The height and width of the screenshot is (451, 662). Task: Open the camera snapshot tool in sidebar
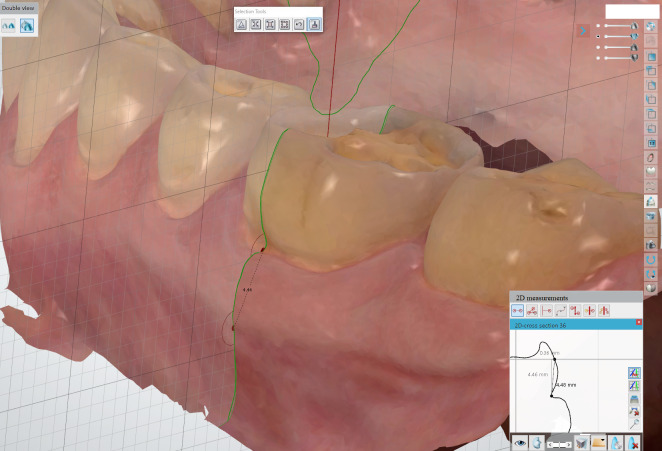pos(651,245)
